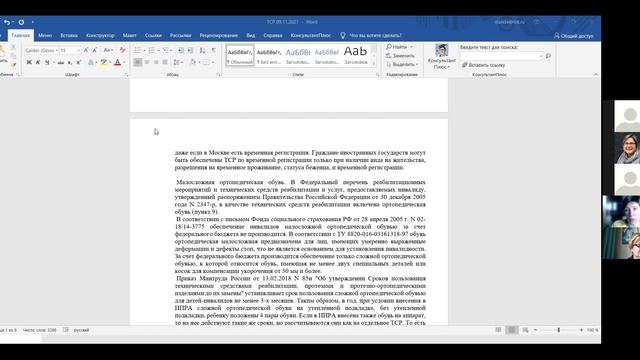Viewport: 640px width, 360px height.
Task: Apply the Обычный style
Action: coord(240,55)
